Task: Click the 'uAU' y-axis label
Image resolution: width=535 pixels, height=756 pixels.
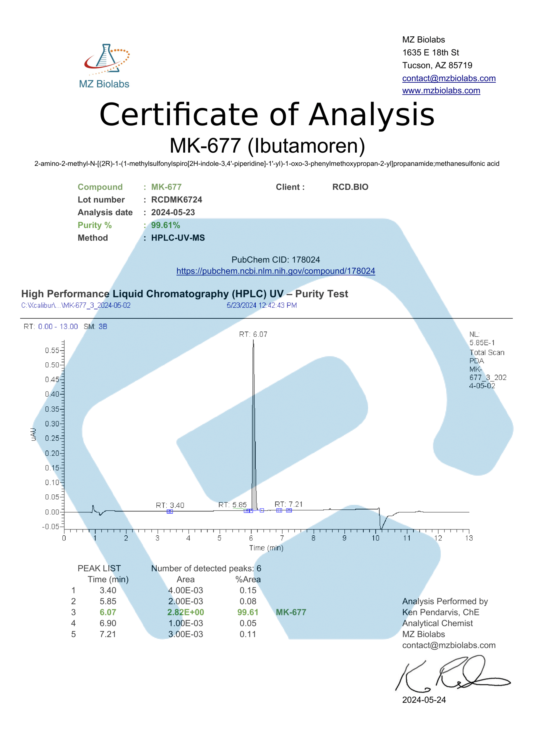Action: tap(33, 435)
